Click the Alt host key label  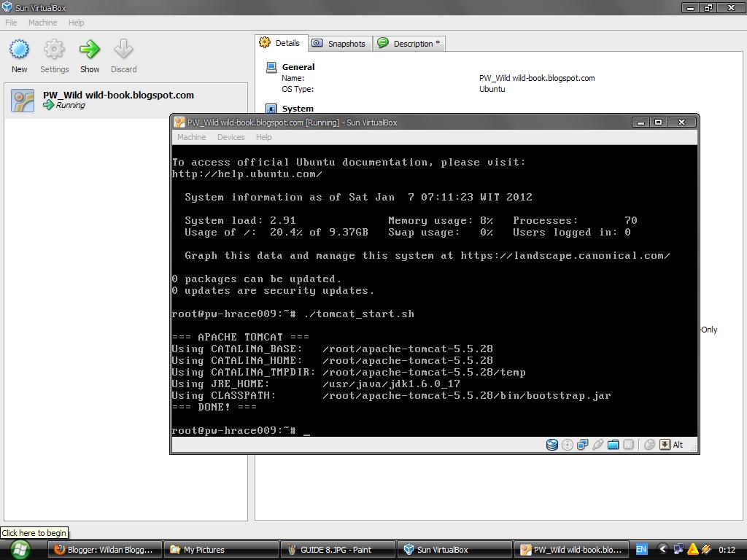tap(678, 445)
